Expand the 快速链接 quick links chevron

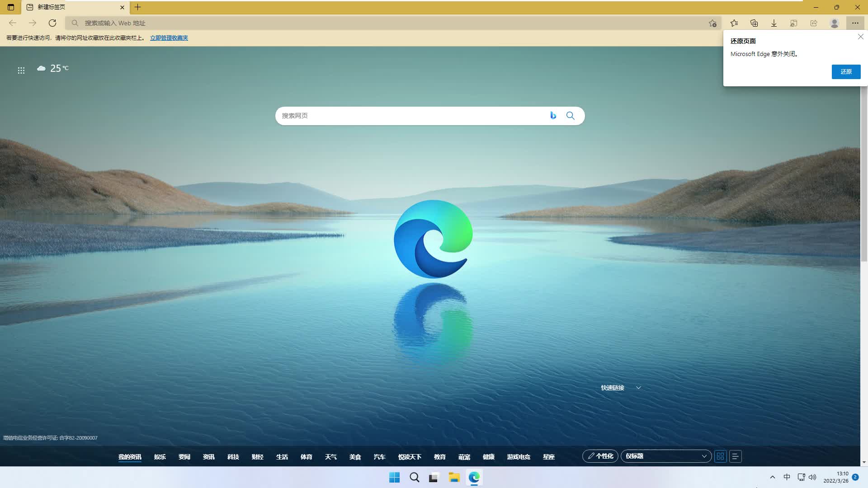[x=638, y=388]
